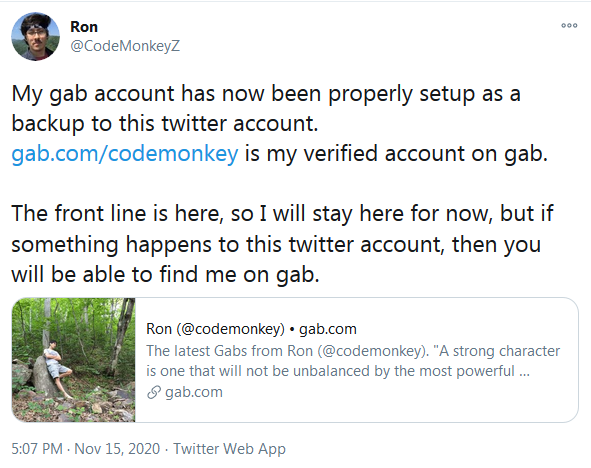Click the Nov 15, 2020 date

pyautogui.click(x=117, y=449)
